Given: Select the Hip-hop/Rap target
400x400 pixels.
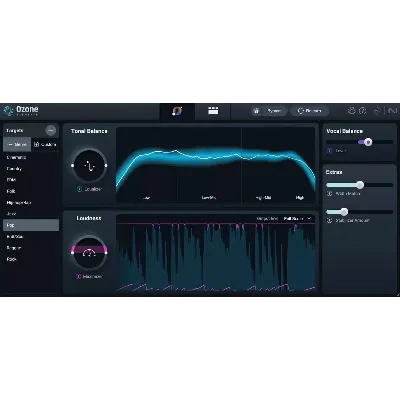Looking at the screenshot, I should tap(31, 203).
